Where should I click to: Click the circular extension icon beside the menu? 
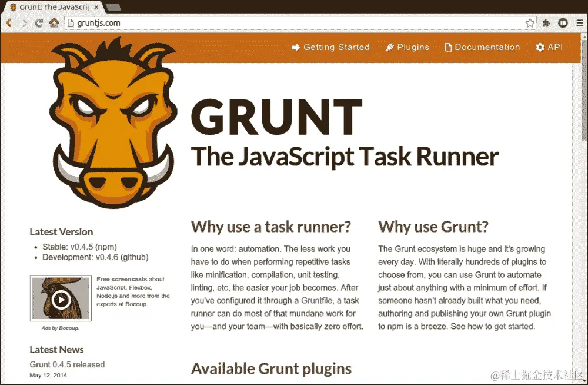(x=563, y=23)
